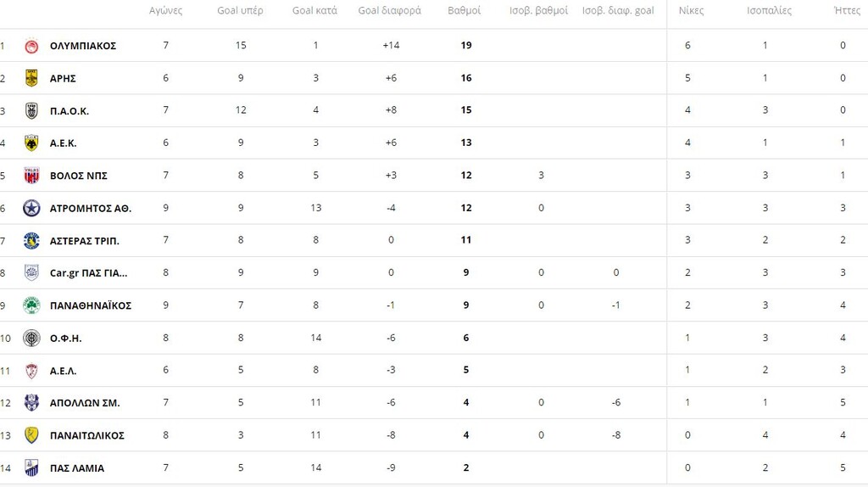Click the A.E.K. eagle crest icon
Screen dimensions: 868x487
tap(31, 143)
